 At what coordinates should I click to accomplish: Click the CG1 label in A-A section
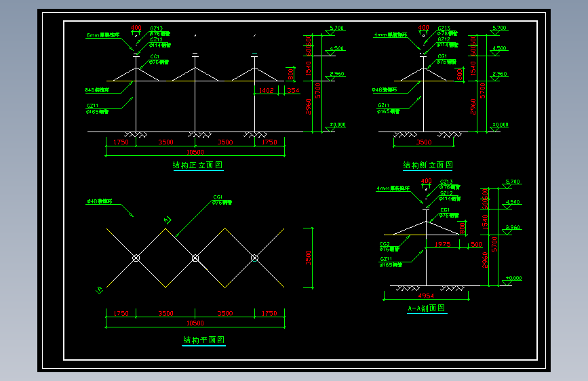point(445,210)
